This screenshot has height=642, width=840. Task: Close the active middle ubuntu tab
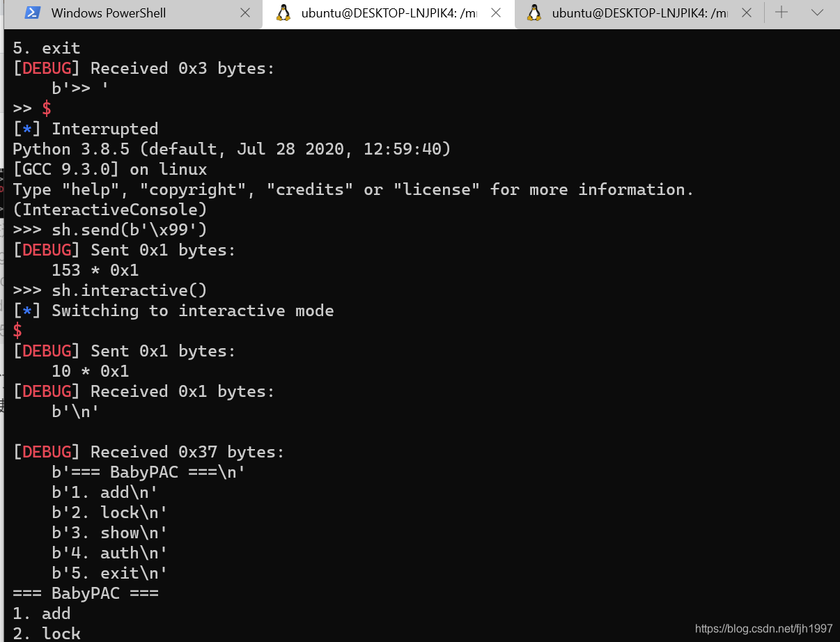(x=496, y=13)
